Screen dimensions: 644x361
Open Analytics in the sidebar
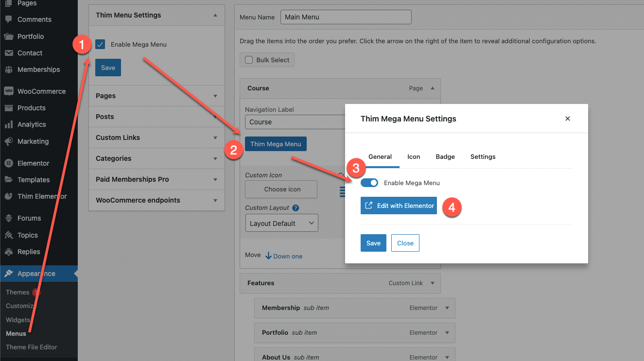pyautogui.click(x=32, y=124)
